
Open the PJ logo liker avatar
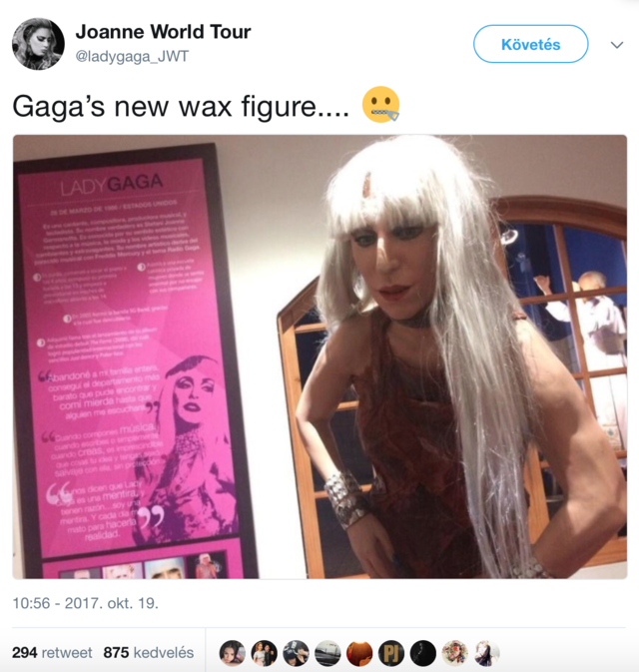(x=391, y=653)
